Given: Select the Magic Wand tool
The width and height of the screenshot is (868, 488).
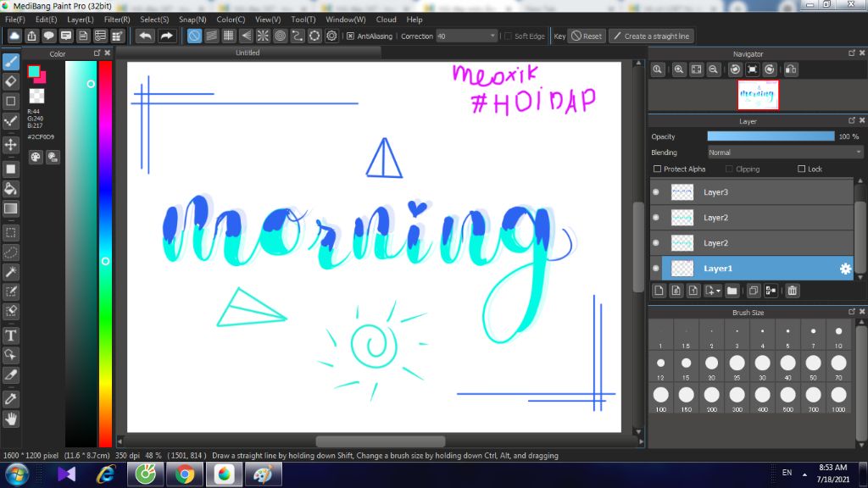Looking at the screenshot, I should [x=10, y=272].
